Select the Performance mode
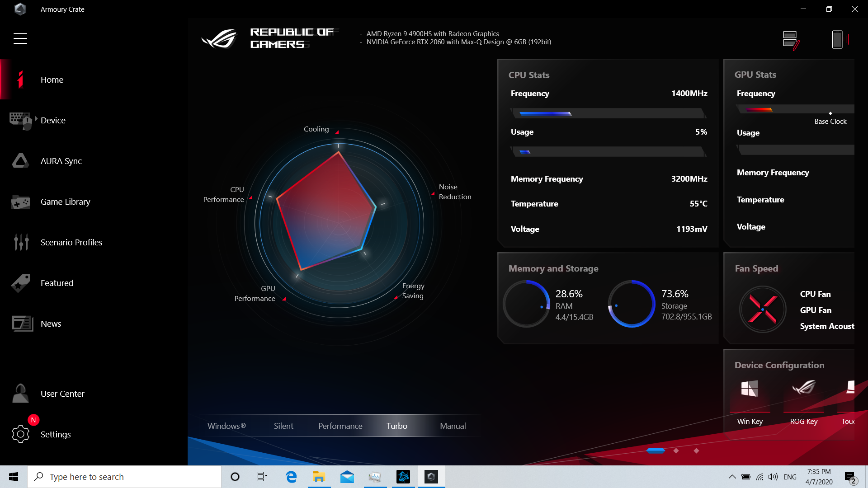868x488 pixels. point(340,426)
